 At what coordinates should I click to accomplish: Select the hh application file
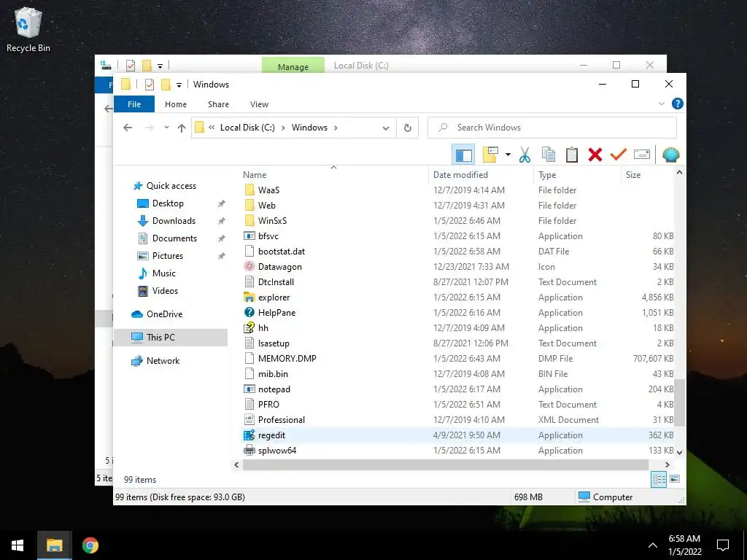point(263,328)
